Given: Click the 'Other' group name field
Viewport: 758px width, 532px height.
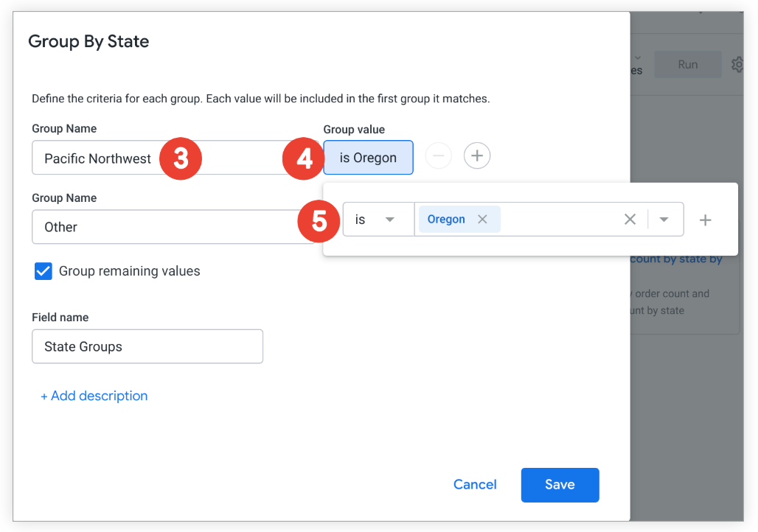Looking at the screenshot, I should (111, 227).
